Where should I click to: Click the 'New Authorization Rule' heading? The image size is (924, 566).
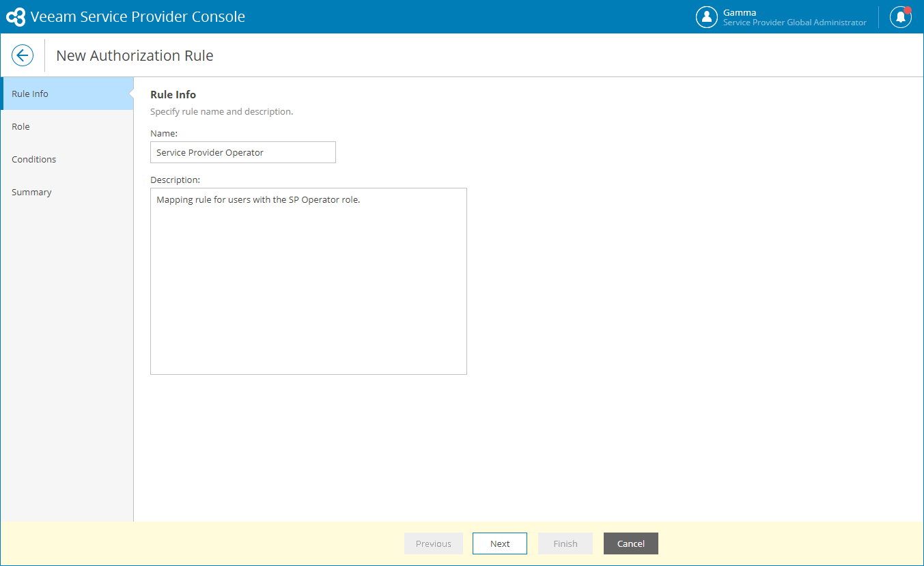tap(135, 56)
